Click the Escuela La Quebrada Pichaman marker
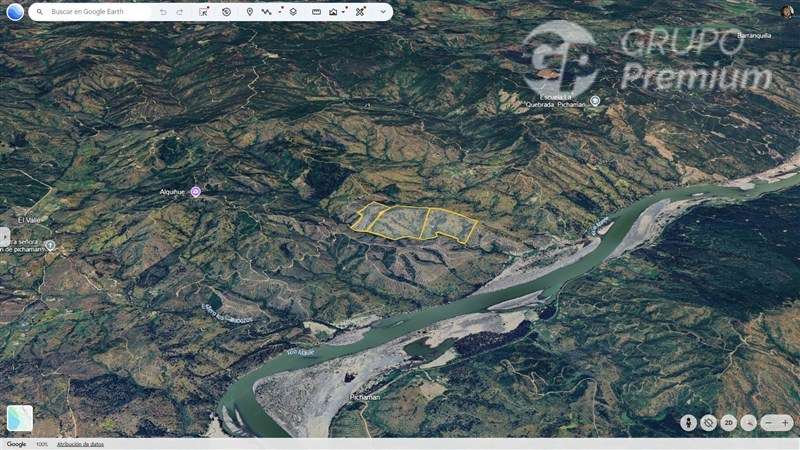The width and height of the screenshot is (800, 450). [x=594, y=101]
